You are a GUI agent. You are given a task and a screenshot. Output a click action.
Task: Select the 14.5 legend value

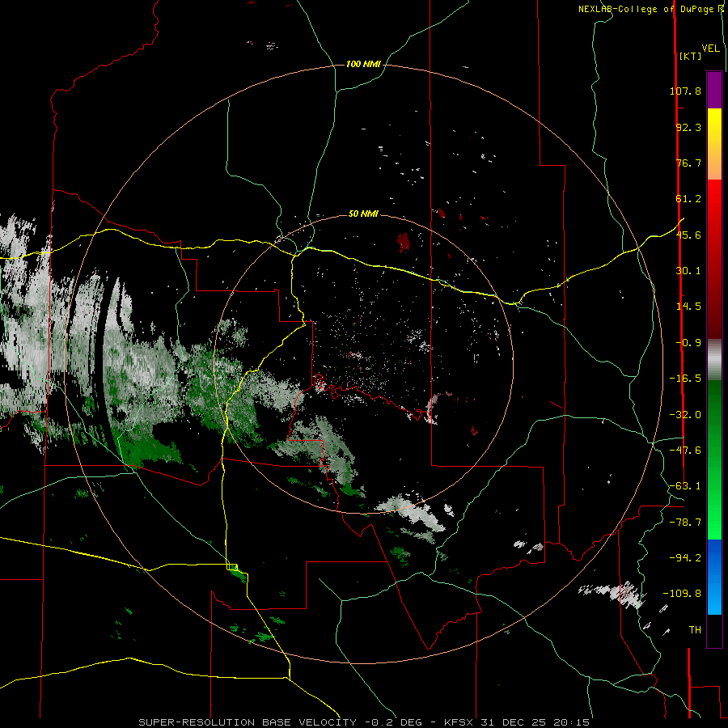click(688, 307)
